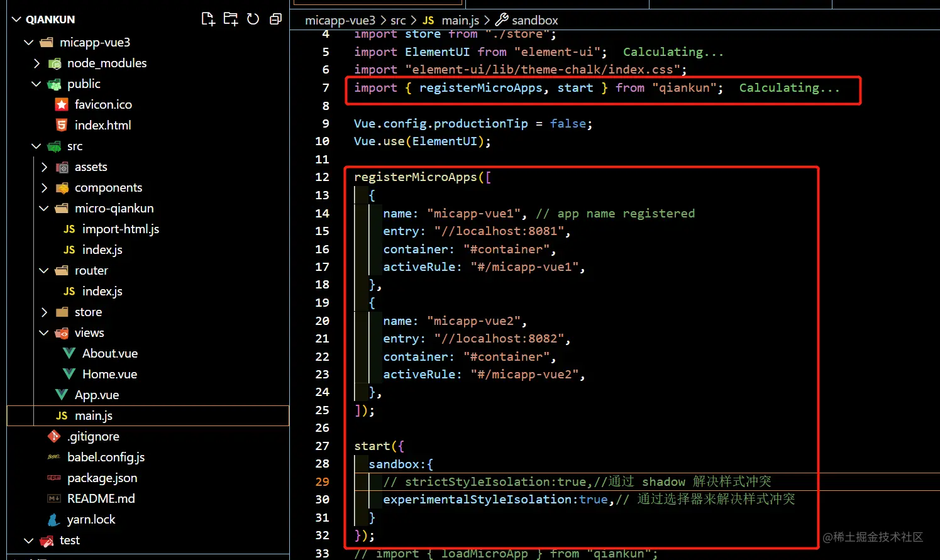The height and width of the screenshot is (560, 940).
Task: Collapse all folders in Explorer
Action: (x=275, y=19)
